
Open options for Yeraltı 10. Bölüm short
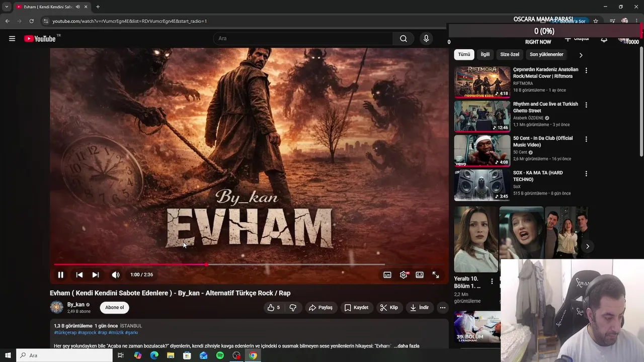click(492, 282)
